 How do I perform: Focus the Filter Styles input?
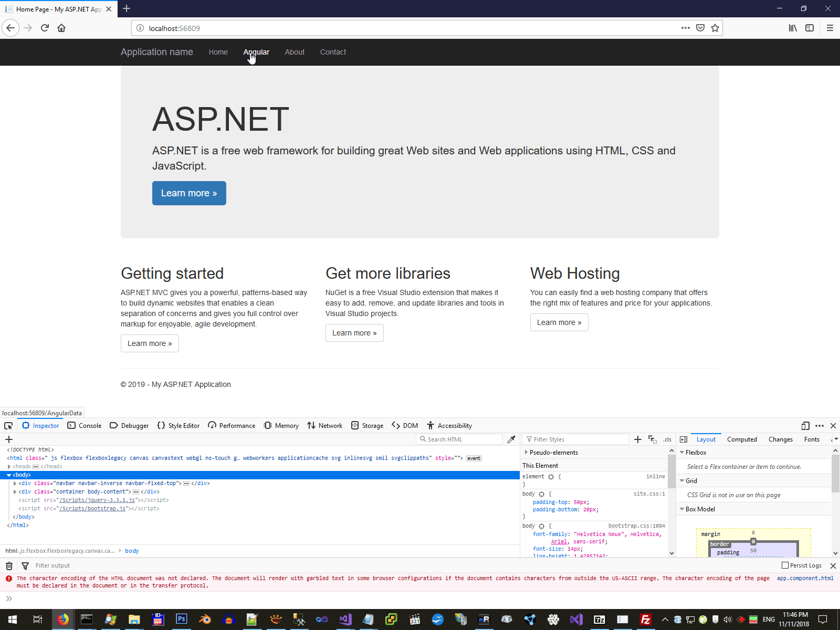(576, 439)
